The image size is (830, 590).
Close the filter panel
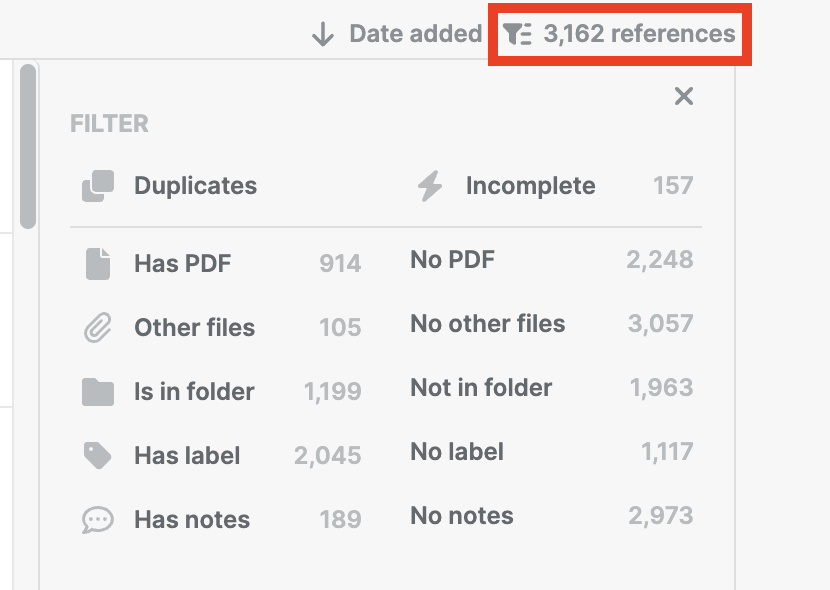tap(684, 96)
